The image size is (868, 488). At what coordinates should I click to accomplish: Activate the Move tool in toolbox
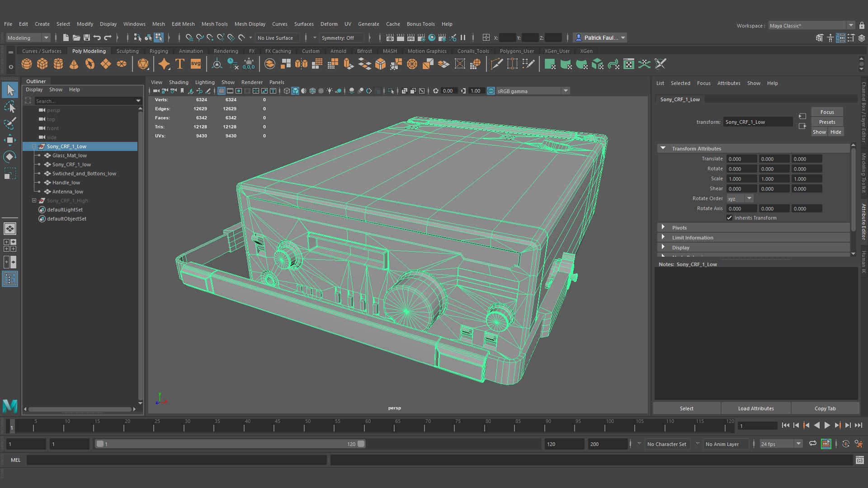tap(10, 140)
